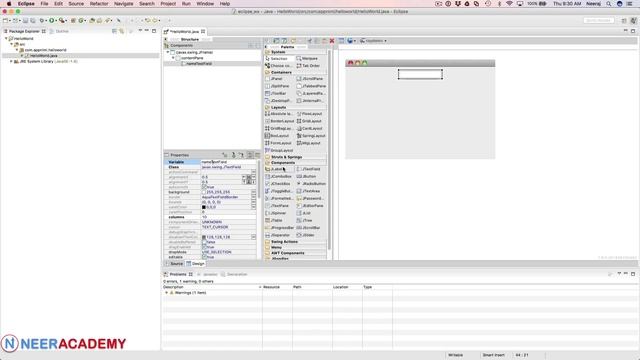The height and width of the screenshot is (360, 640).
Task: Expand the Warnings (1 item) row
Action: tap(166, 293)
